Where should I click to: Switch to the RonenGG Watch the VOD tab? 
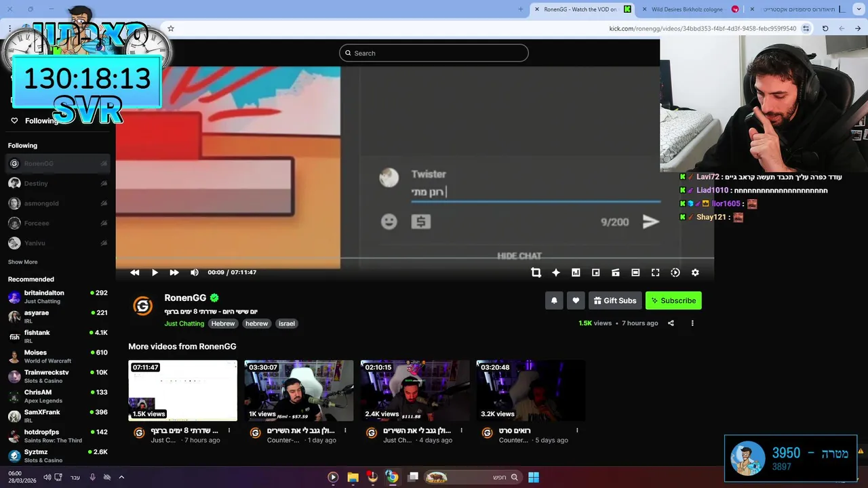click(583, 9)
